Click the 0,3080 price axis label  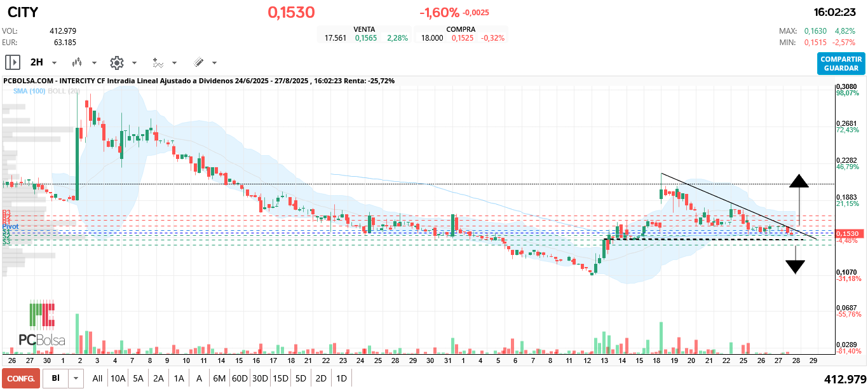848,86
